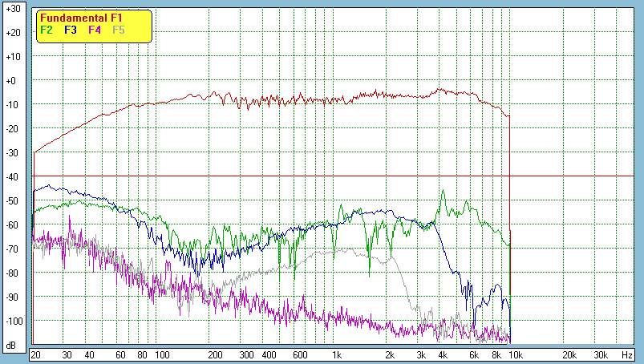Click the magenta F4 legend entry
The height and width of the screenshot is (364, 644).
pos(95,30)
